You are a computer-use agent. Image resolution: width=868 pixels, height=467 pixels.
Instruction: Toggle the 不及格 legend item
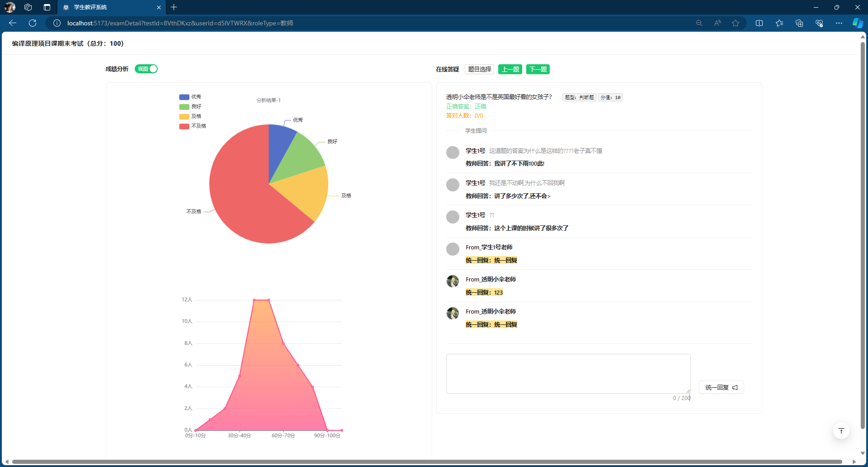(x=193, y=126)
